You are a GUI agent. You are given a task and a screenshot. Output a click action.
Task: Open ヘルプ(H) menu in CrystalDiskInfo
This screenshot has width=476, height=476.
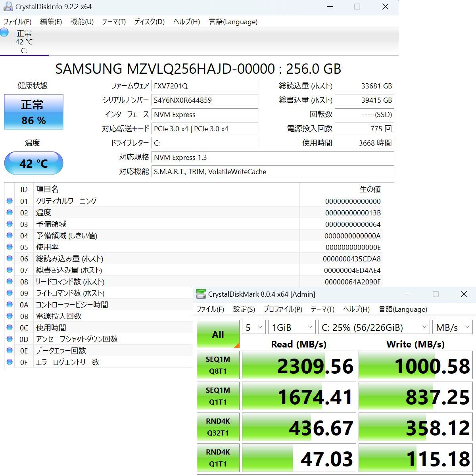coord(186,22)
